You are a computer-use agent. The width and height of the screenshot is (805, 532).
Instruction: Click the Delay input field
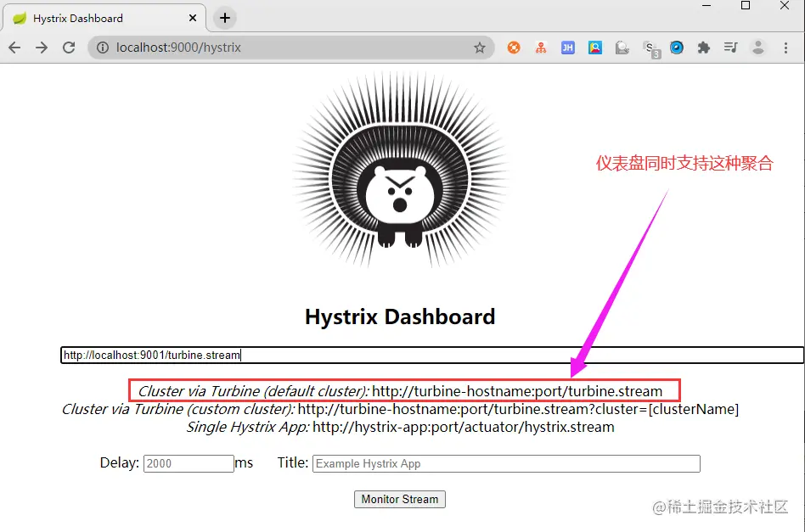pos(189,463)
